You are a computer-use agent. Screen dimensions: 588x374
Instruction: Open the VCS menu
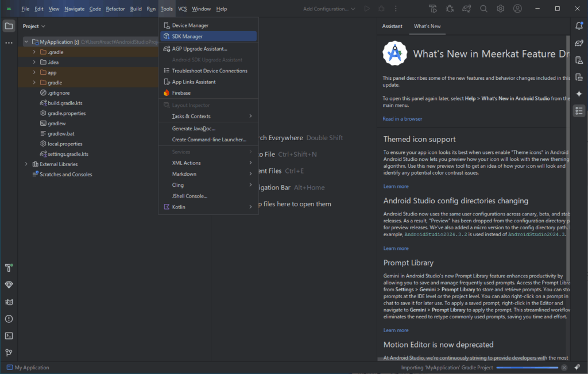(x=182, y=9)
